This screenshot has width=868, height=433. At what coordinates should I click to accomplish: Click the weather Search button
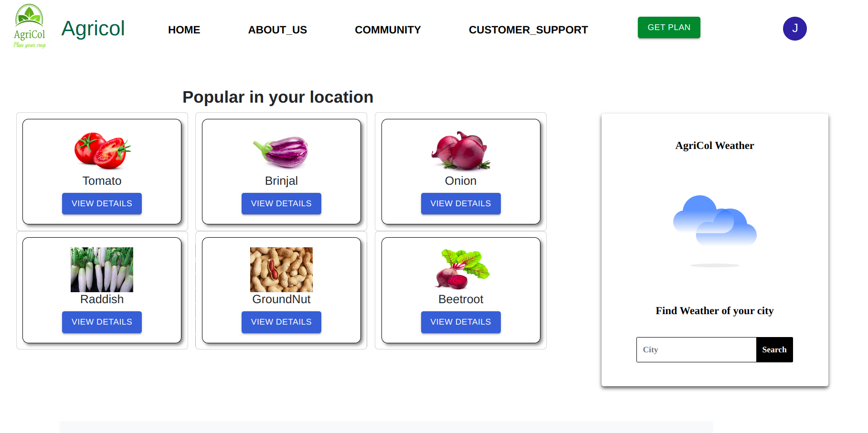click(x=774, y=349)
